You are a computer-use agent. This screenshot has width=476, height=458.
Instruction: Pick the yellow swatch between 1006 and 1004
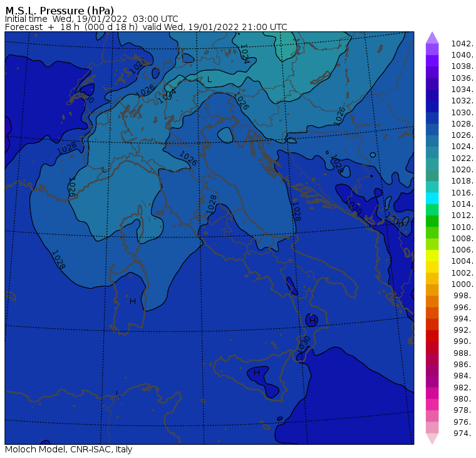coord(432,256)
